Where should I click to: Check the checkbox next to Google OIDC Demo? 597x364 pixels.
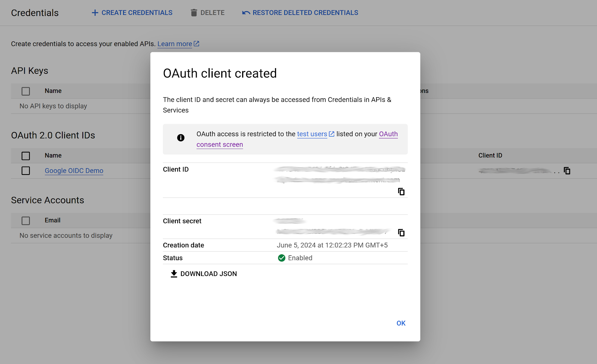25,170
